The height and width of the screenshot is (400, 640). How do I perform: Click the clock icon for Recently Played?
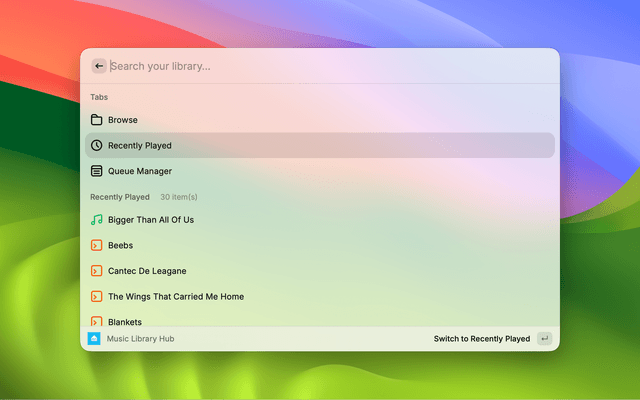click(97, 145)
